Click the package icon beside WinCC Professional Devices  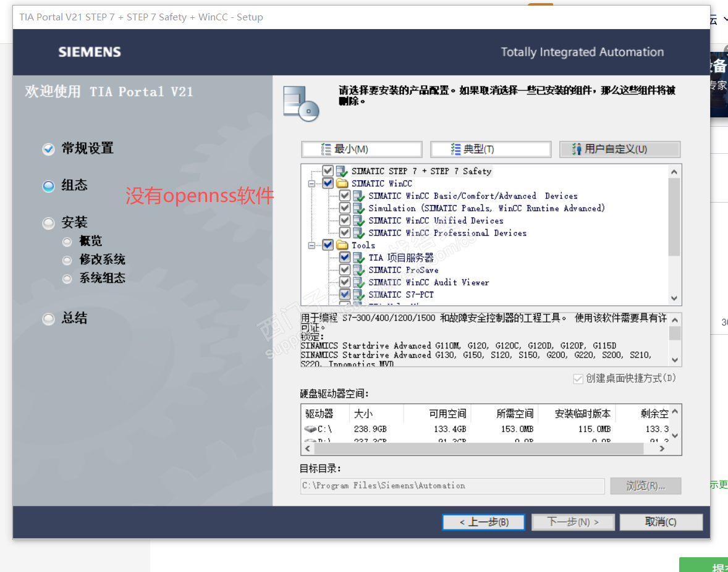[x=359, y=233]
